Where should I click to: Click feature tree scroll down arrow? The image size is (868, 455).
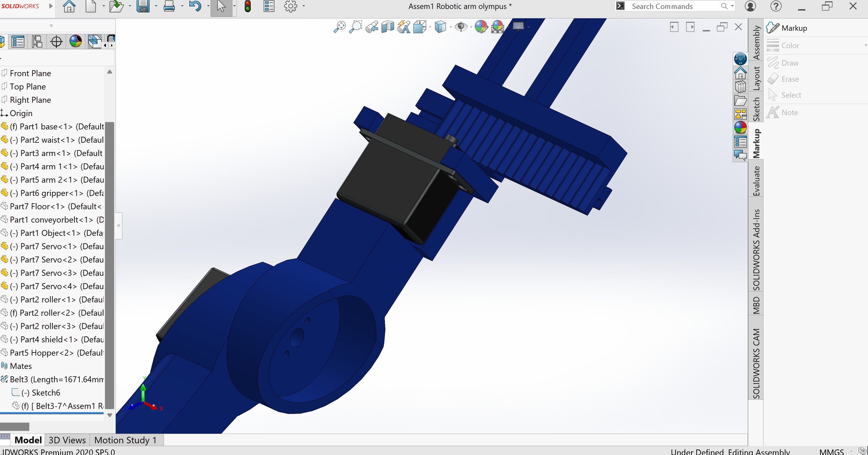pyautogui.click(x=110, y=415)
